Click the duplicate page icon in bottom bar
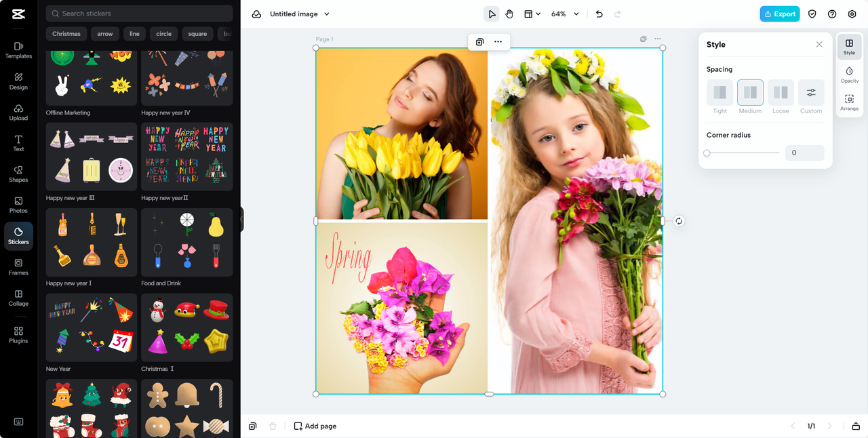Viewport: 868px width, 438px height. coord(252,426)
